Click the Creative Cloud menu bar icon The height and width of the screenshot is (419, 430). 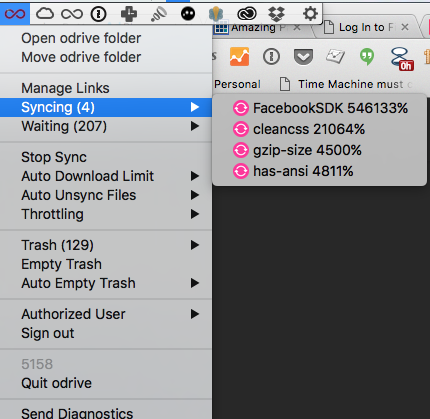point(246,14)
